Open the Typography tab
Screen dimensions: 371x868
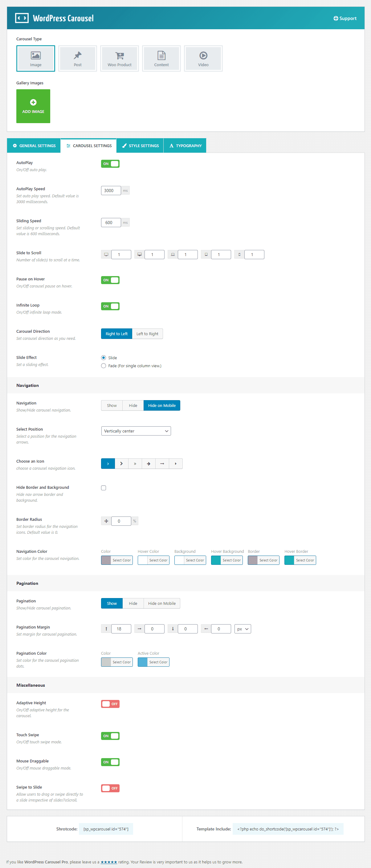pos(185,146)
